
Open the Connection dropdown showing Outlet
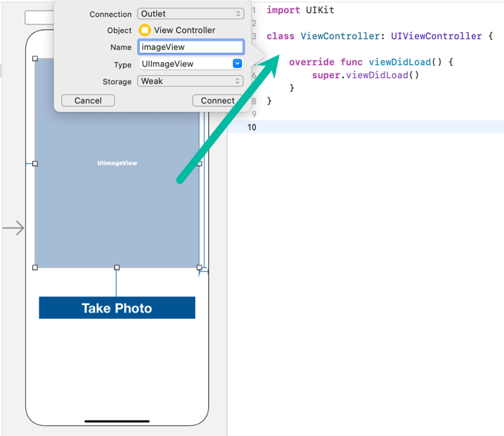tap(190, 14)
